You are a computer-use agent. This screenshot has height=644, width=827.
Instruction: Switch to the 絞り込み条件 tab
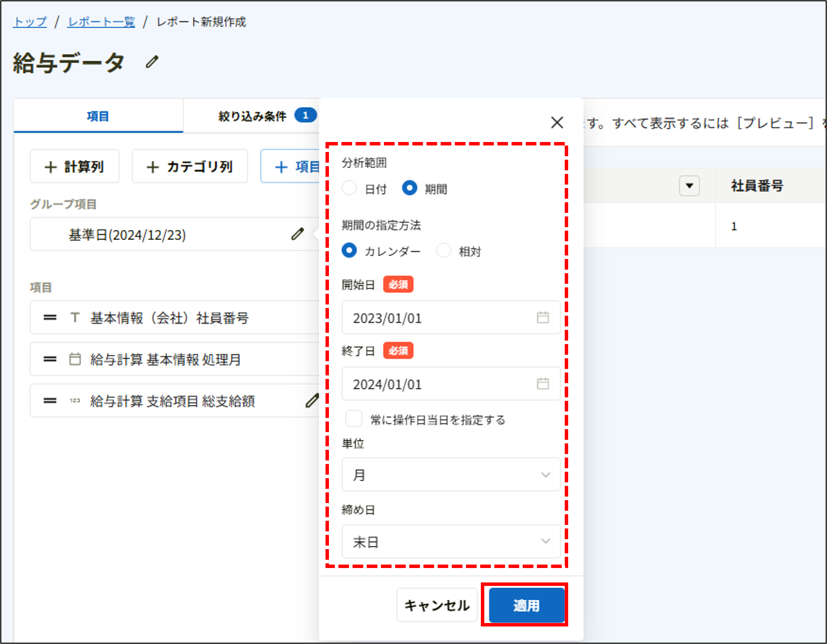point(251,116)
